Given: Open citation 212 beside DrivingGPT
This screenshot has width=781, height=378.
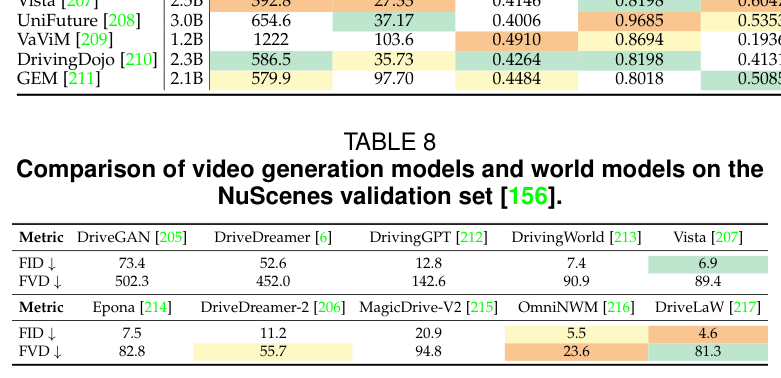Looking at the screenshot, I should (472, 238).
